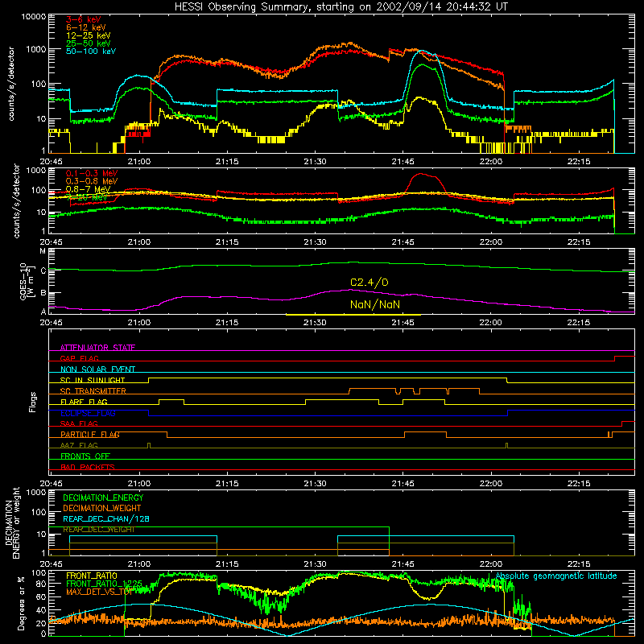Click the green 25-50 keV legend label
The height and width of the screenshot is (644, 644).
pyautogui.click(x=89, y=43)
